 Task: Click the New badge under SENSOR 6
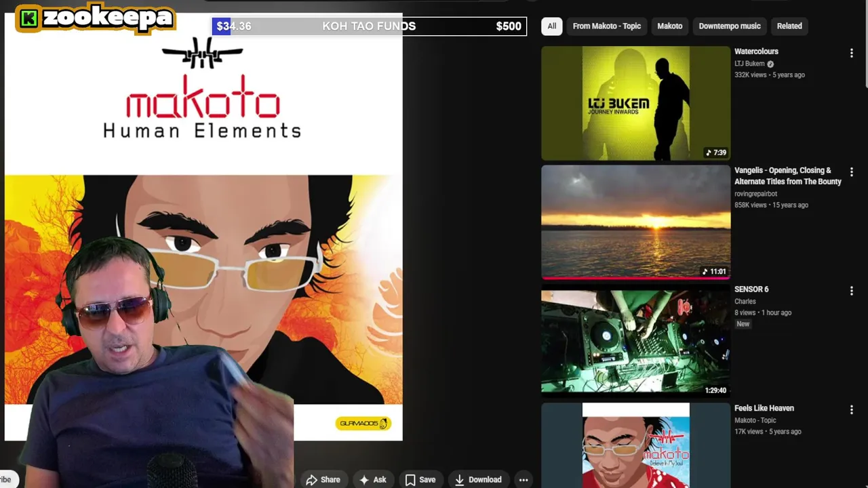coord(743,324)
